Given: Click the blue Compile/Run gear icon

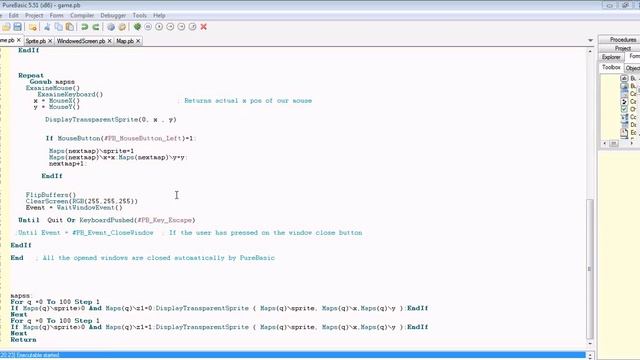Looking at the screenshot, I should [x=111, y=27].
